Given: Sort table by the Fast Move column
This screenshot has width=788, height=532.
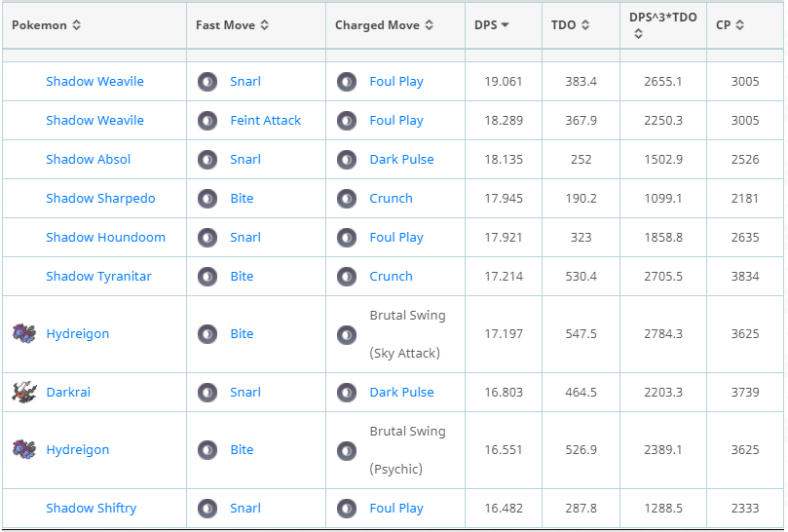Looking at the screenshot, I should point(232,25).
